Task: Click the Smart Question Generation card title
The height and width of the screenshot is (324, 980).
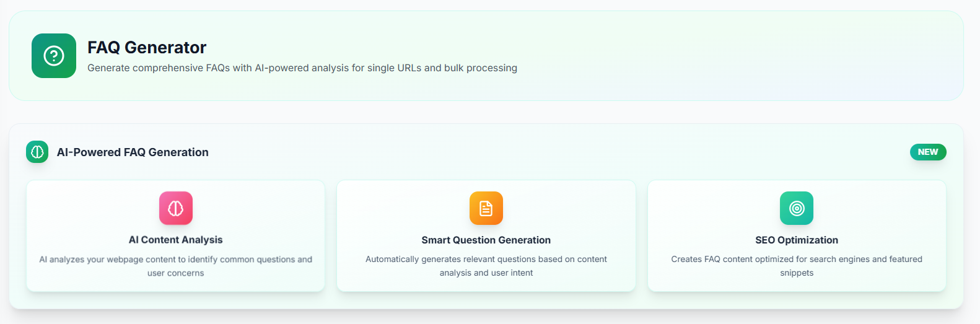Action: (x=486, y=240)
